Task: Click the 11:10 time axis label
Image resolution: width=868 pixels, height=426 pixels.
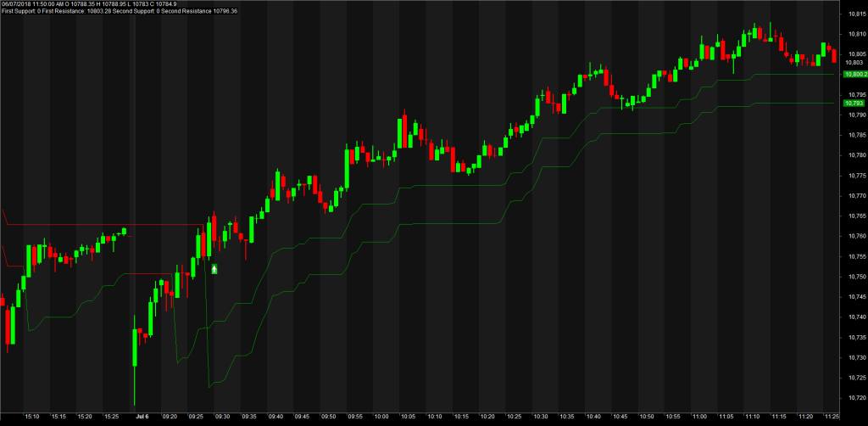Action: coord(753,416)
